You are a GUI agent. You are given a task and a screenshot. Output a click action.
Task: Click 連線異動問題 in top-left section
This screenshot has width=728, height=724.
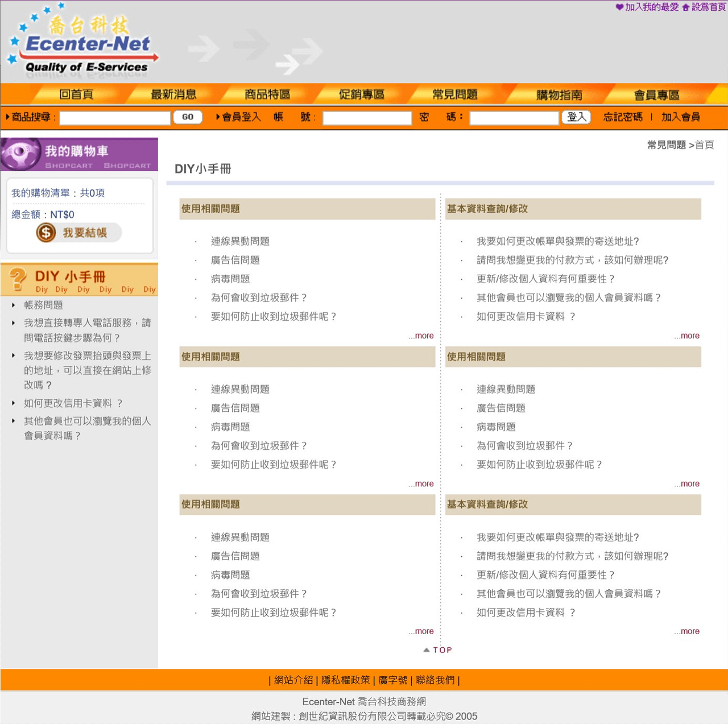[240, 241]
